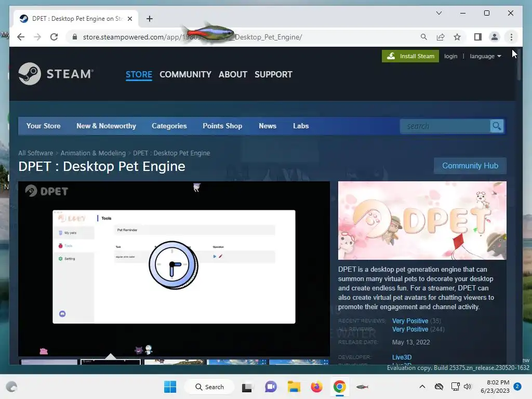Screen dimensions: 532x399
Task: Click the DPET header banner image
Action: point(422,220)
